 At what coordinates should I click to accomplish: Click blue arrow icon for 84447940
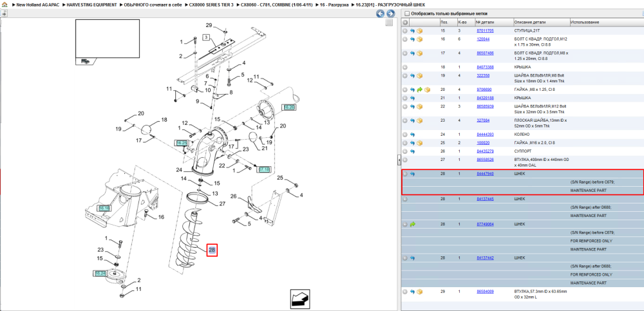412,174
